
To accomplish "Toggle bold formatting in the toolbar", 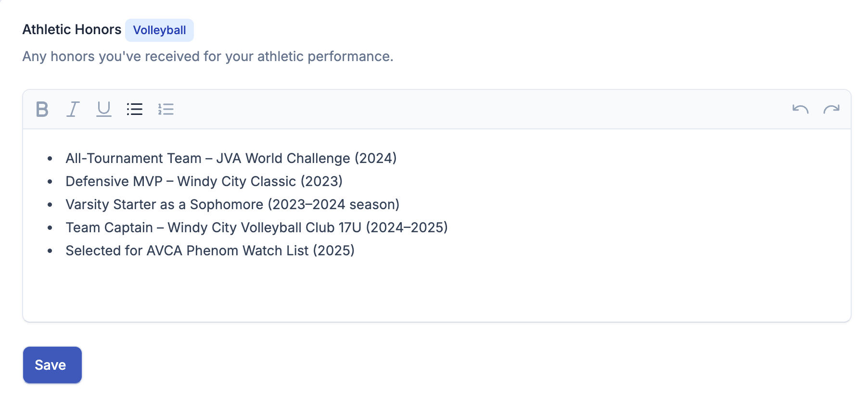I will point(42,109).
